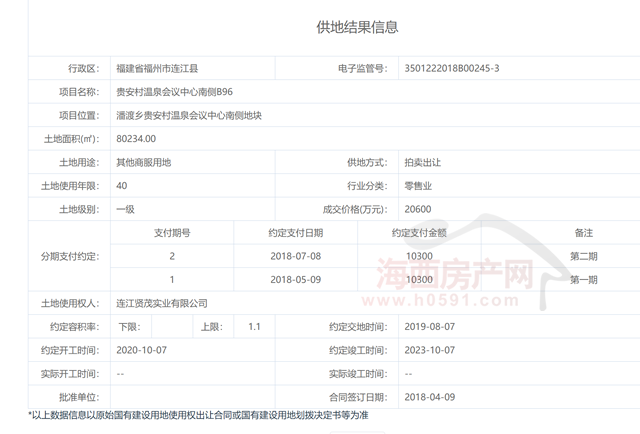The width and height of the screenshot is (640, 434).
Task: Select the land grade value 一级
Action: (125, 209)
